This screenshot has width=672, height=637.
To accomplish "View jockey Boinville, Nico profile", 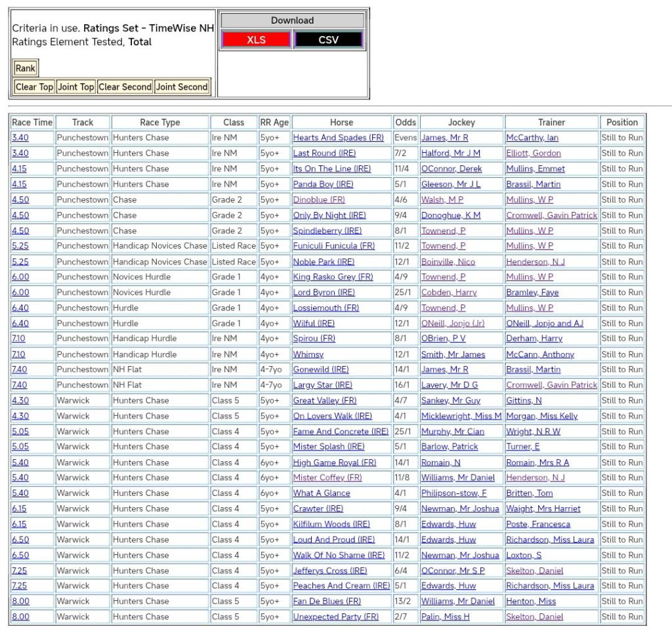I will click(x=448, y=262).
